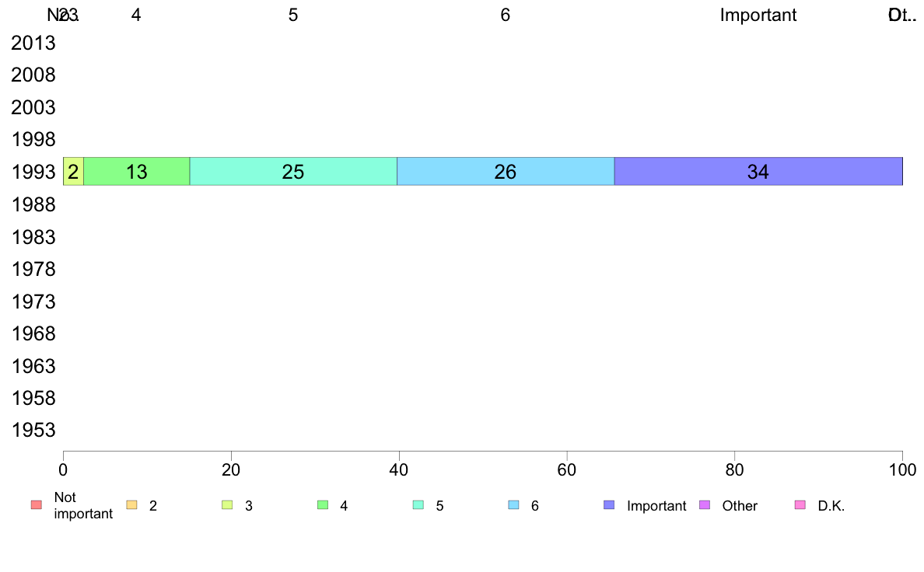The height and width of the screenshot is (572, 924).
Task: Click the red 'Not important' legend swatch
Action: pyautogui.click(x=37, y=505)
